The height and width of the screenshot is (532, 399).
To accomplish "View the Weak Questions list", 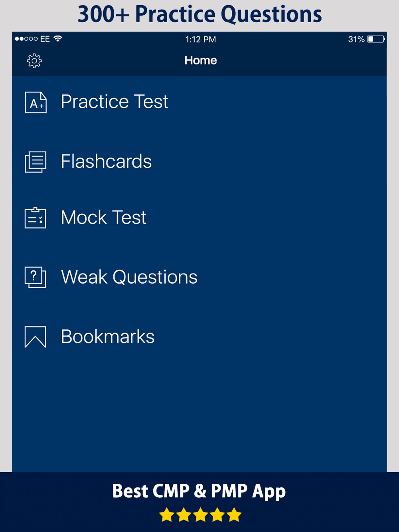I will [x=199, y=277].
